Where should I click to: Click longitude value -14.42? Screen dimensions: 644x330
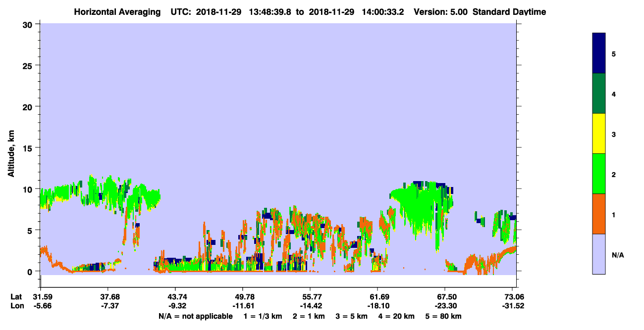310,306
